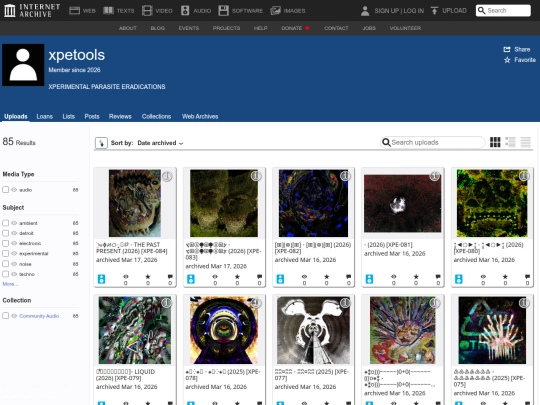
Task: Open the XPE-078 cover thumbnail
Action: 224,330
